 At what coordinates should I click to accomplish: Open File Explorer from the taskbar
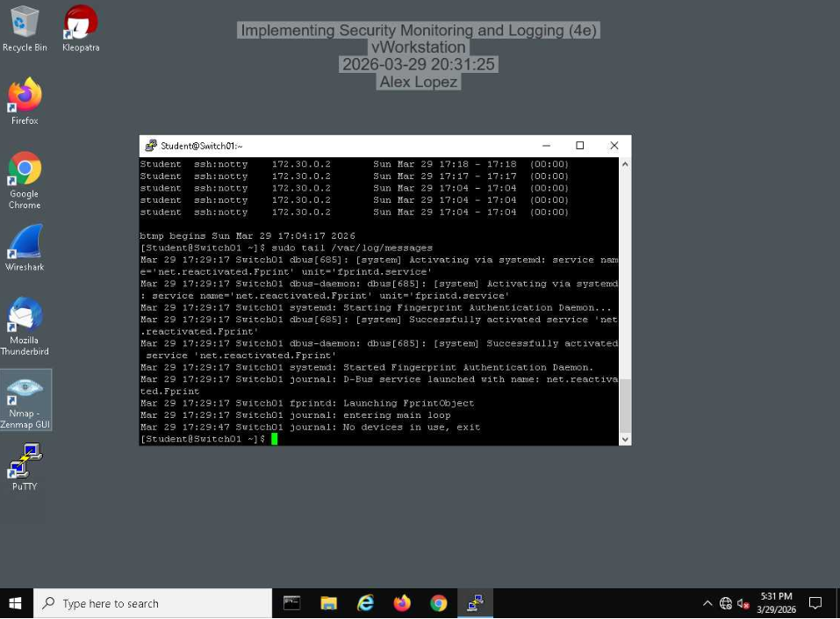click(328, 603)
